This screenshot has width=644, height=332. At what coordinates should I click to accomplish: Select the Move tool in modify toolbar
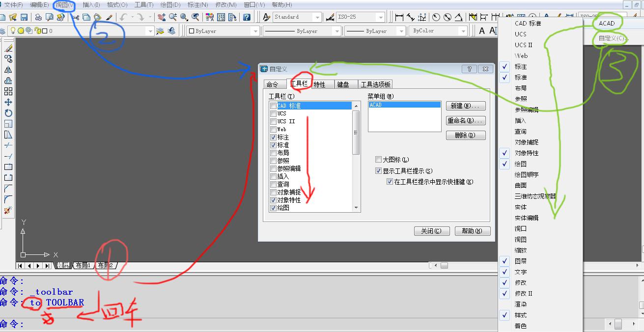pos(8,102)
